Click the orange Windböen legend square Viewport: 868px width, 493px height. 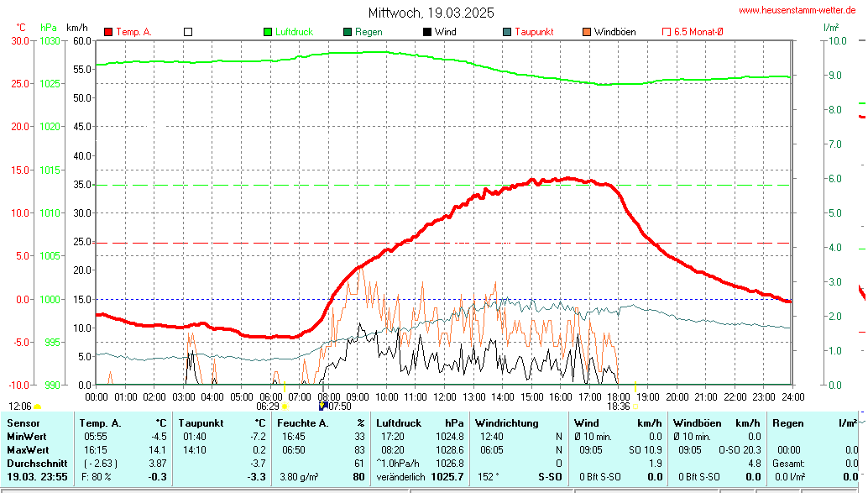pos(587,32)
